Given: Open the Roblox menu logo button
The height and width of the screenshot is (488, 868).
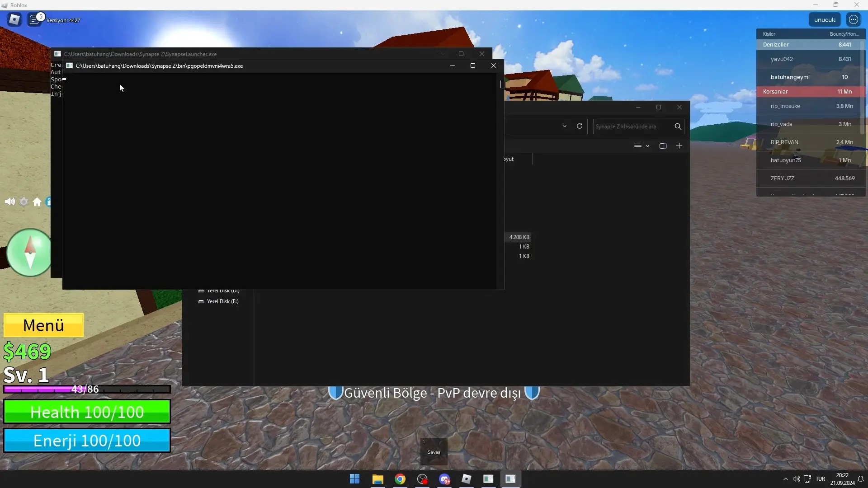Looking at the screenshot, I should click(14, 19).
